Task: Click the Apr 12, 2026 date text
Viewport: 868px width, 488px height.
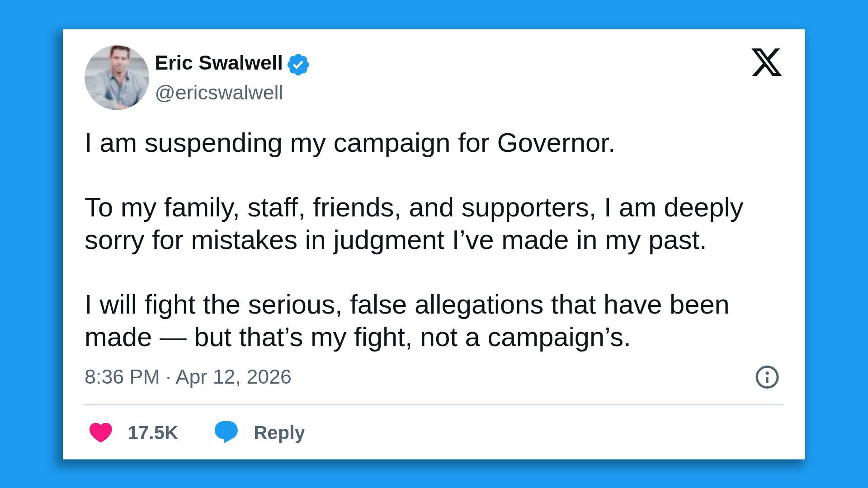Action: 233,377
